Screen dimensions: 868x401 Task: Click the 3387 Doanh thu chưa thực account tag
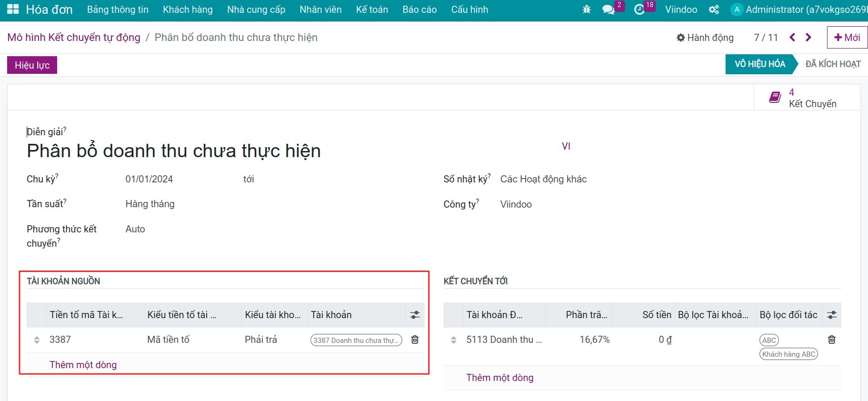356,340
